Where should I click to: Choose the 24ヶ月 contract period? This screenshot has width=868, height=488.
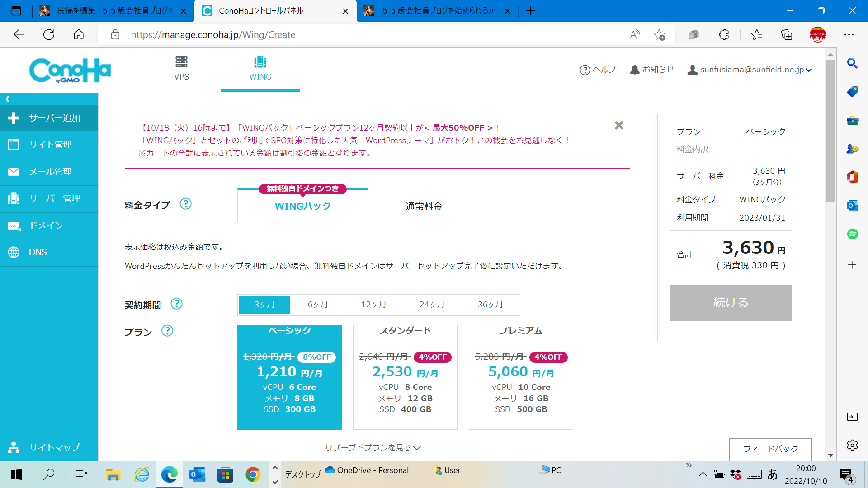tap(432, 305)
